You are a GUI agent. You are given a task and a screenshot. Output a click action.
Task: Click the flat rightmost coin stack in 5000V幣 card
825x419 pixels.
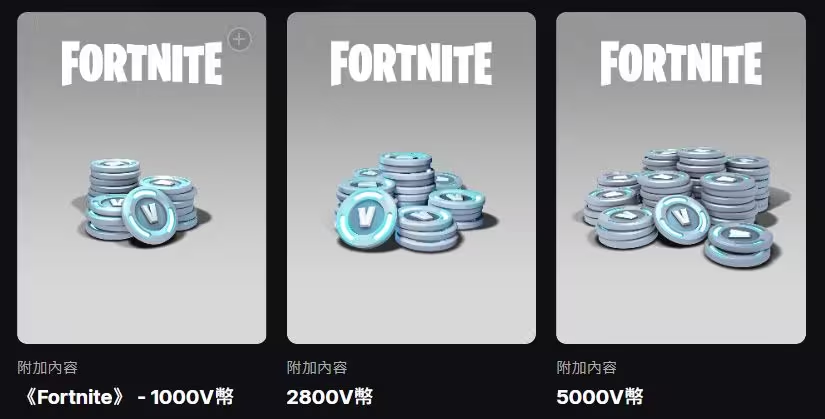[738, 244]
